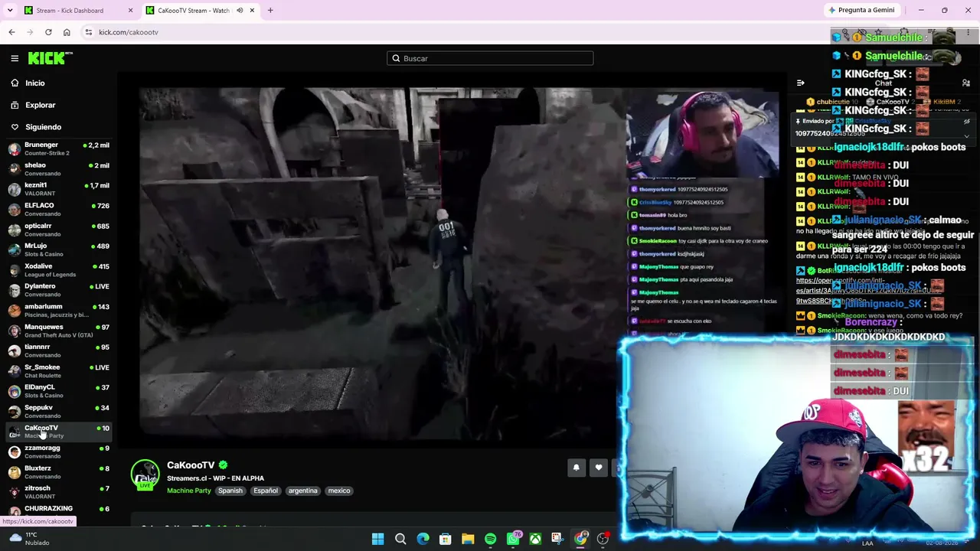Reload the current page
Viewport: 980px width, 551px height.
(x=48, y=32)
